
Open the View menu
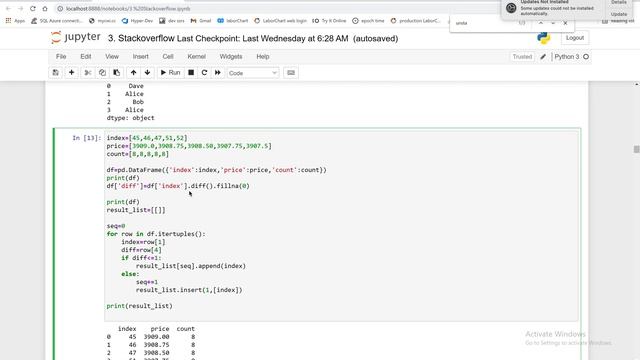click(x=112, y=57)
